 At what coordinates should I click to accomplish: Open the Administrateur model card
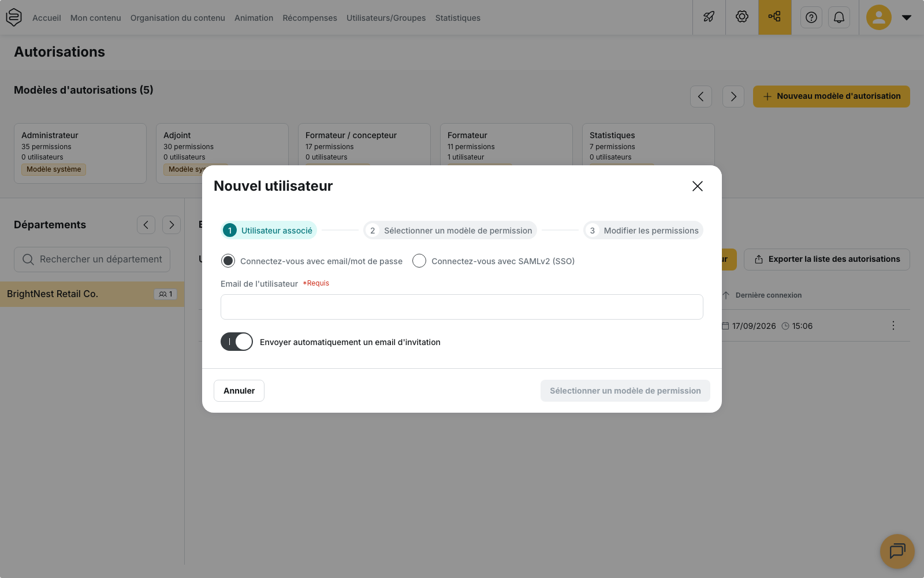click(x=80, y=153)
